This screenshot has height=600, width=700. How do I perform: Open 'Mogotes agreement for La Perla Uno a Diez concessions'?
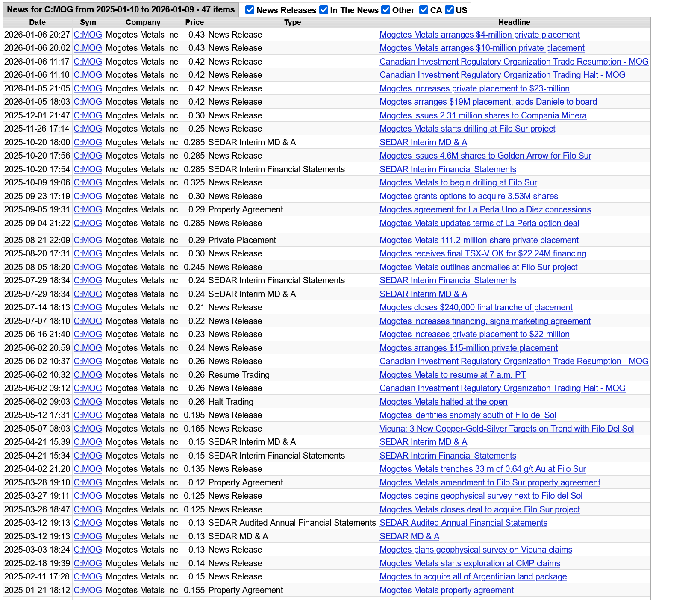[485, 209]
